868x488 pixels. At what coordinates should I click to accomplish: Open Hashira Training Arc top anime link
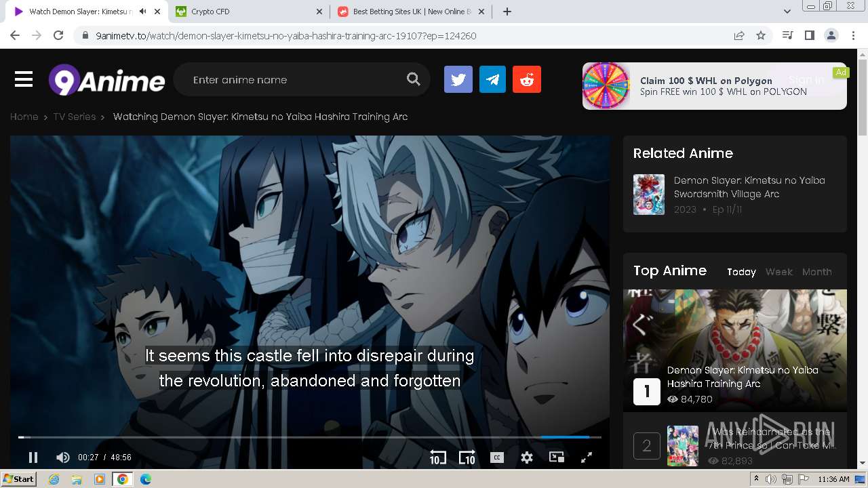pos(743,377)
